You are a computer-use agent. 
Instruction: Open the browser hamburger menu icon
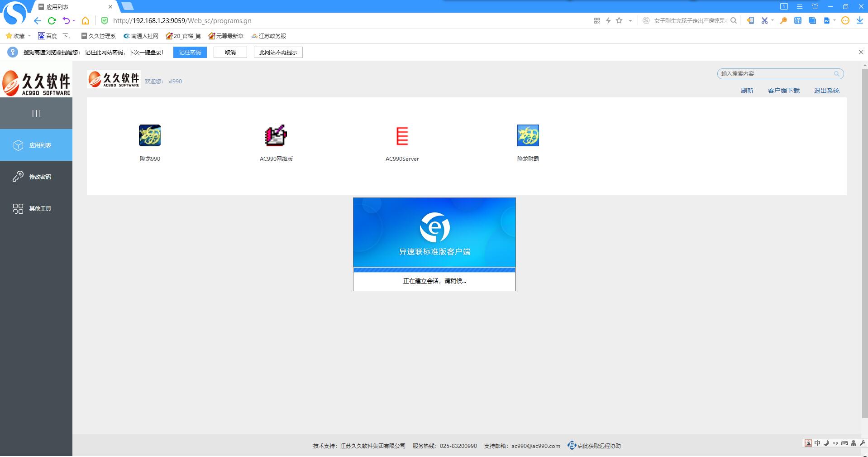[x=800, y=6]
